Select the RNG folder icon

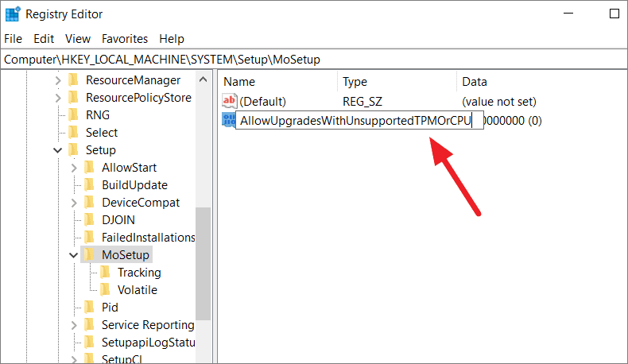point(73,115)
